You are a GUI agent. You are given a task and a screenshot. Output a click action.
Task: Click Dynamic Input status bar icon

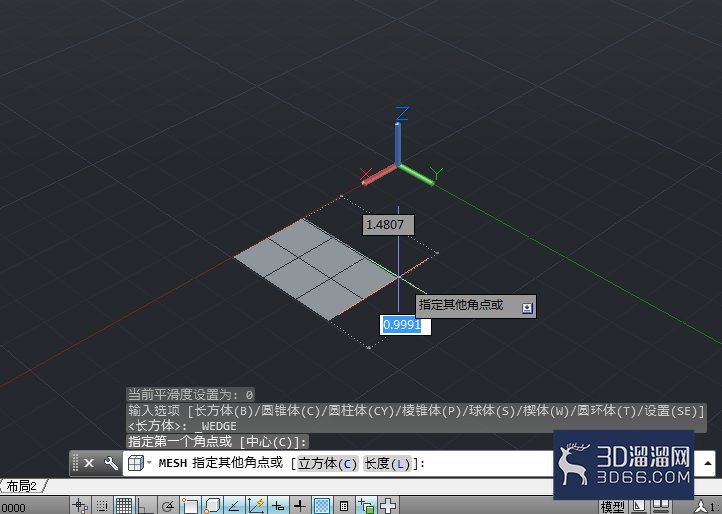[x=278, y=506]
